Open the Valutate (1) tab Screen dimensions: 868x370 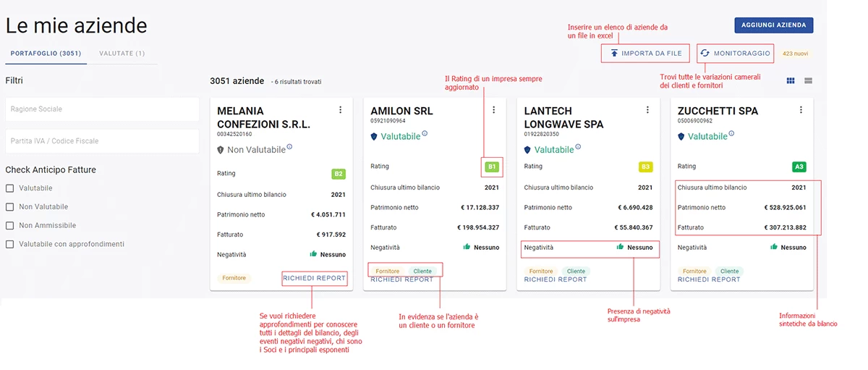point(122,54)
